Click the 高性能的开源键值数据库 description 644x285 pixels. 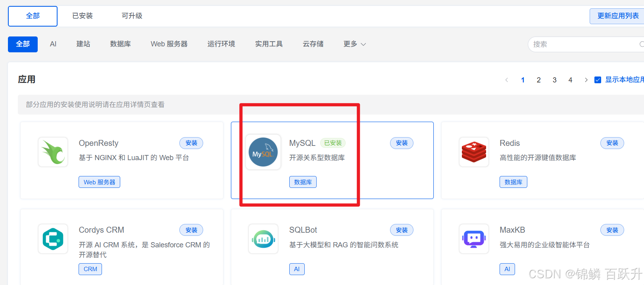coord(538,158)
